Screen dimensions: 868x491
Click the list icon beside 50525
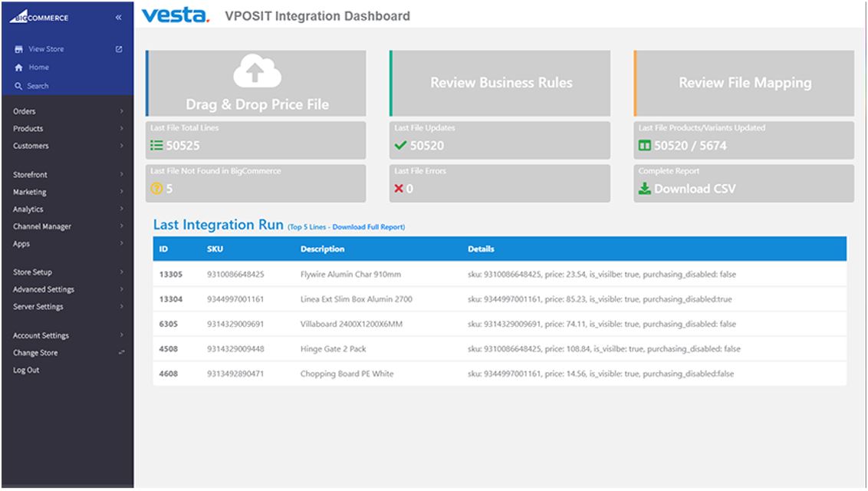click(x=156, y=146)
